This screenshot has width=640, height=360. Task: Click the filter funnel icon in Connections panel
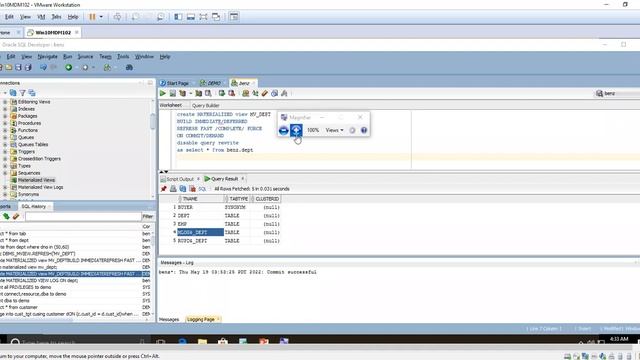coord(22,93)
